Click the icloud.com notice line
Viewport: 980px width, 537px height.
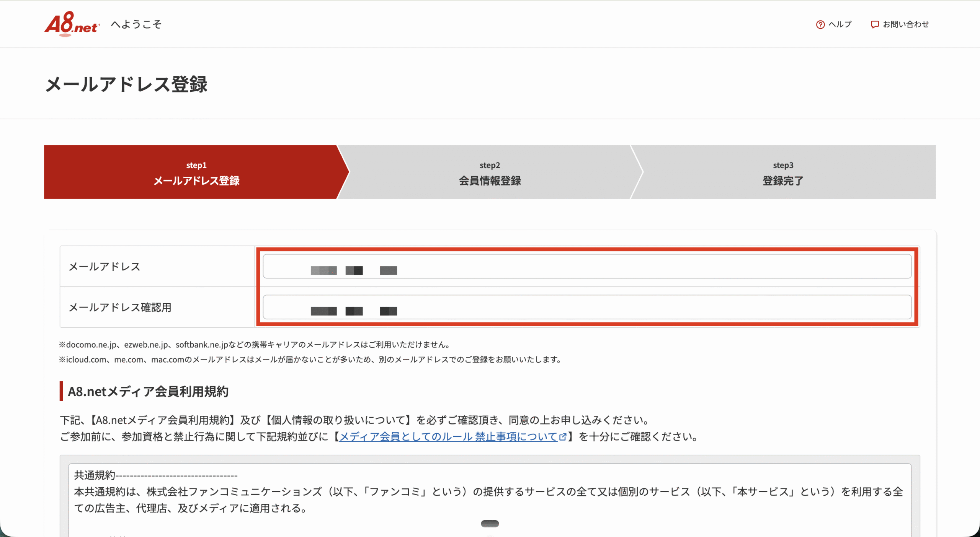click(x=310, y=360)
